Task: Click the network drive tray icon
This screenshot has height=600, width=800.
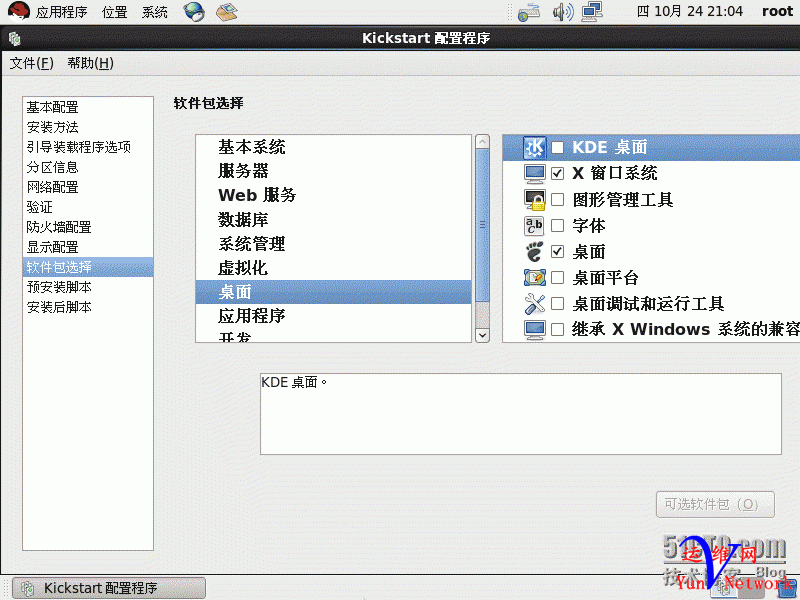Action: click(529, 12)
